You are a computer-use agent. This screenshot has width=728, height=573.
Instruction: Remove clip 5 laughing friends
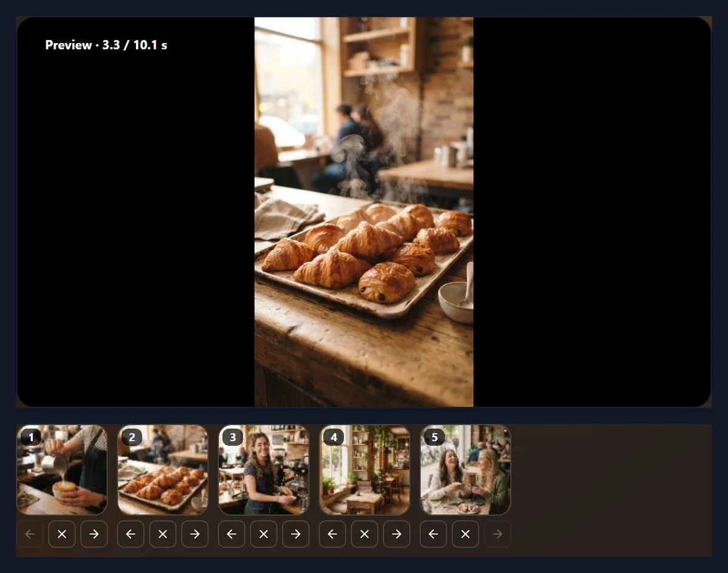click(465, 534)
